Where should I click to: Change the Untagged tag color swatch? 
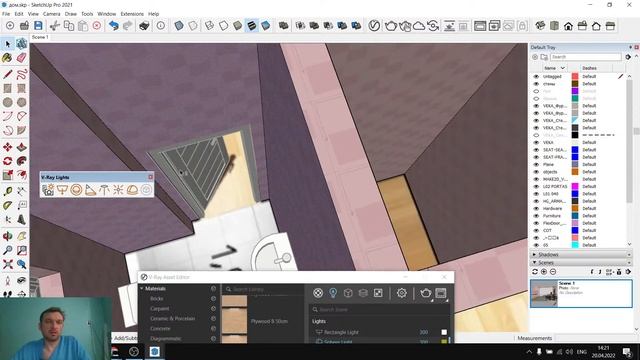point(575,76)
